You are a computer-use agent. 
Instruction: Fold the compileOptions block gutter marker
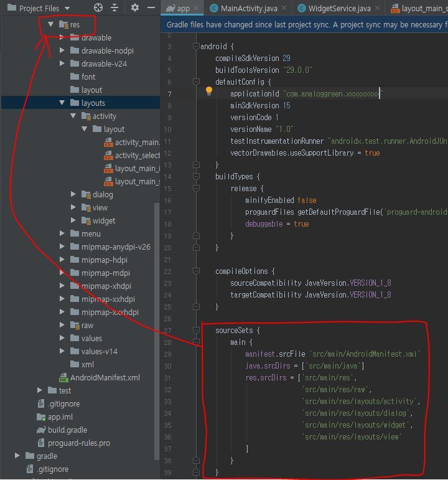coord(196,271)
